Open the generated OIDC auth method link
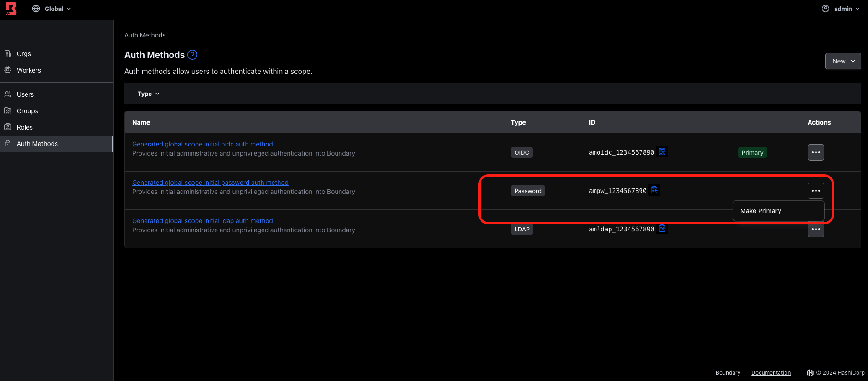This screenshot has height=381, width=868. pos(202,144)
